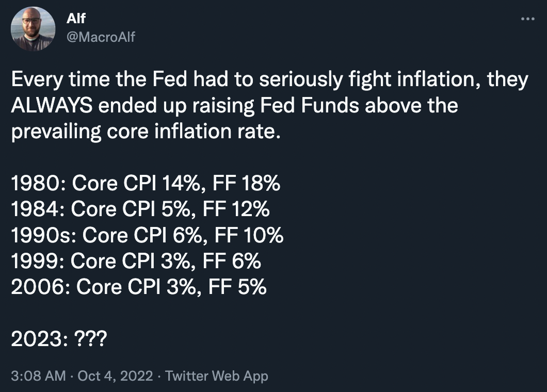Open the tweet's three-dot more options menu
Image resolution: width=547 pixels, height=392 pixels.
click(527, 19)
